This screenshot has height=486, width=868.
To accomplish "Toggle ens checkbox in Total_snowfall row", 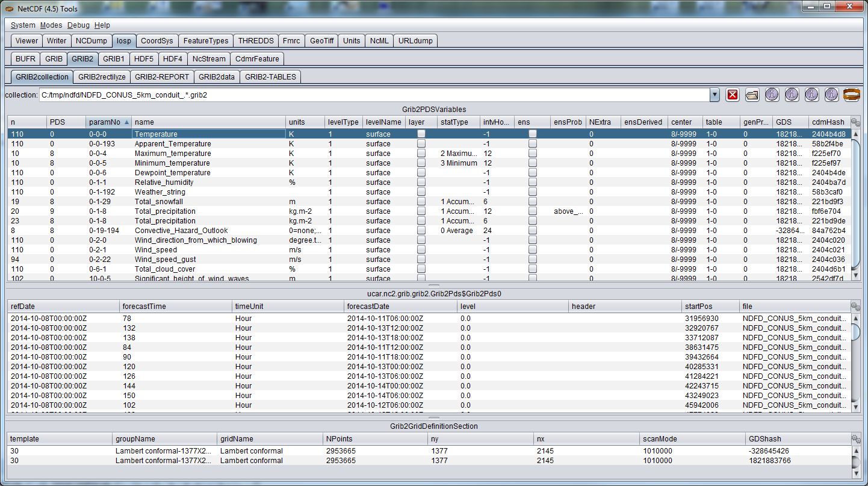I will click(x=532, y=202).
